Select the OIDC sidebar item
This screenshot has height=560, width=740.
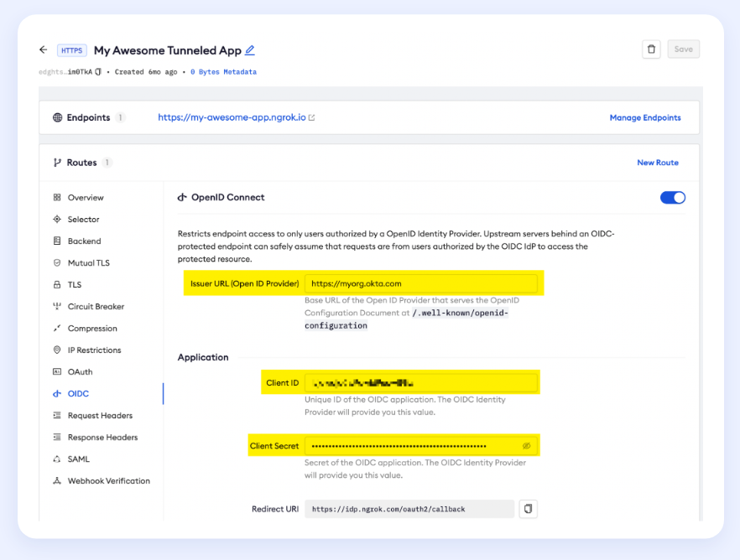(78, 394)
